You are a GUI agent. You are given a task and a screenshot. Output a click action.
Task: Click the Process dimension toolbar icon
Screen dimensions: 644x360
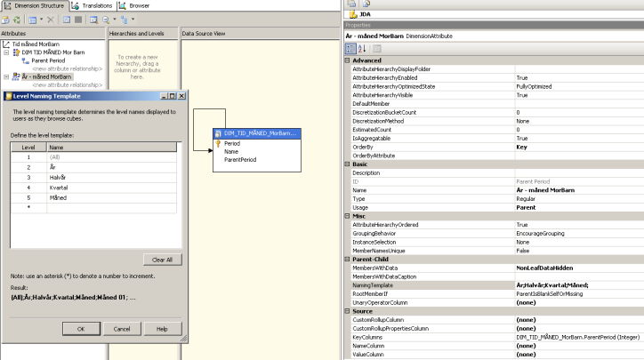(x=17, y=20)
